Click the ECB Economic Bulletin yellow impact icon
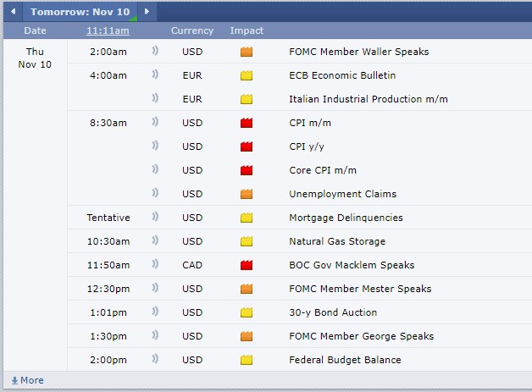 click(x=247, y=75)
